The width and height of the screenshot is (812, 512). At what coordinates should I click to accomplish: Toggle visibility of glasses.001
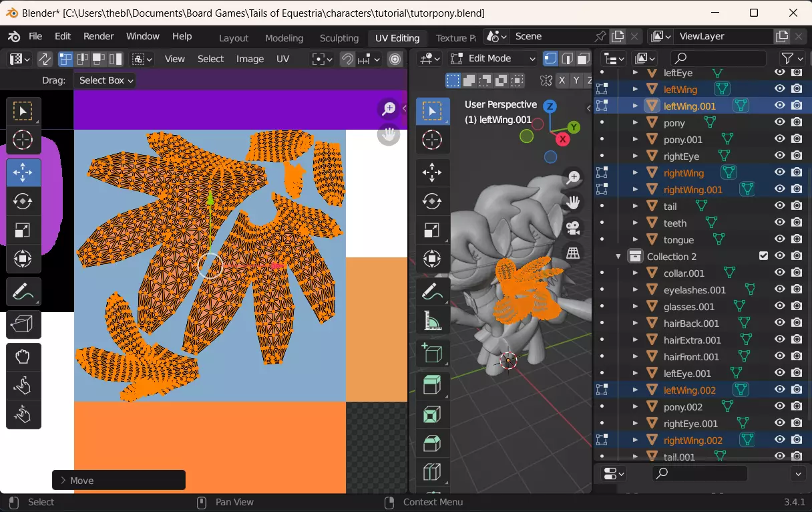coord(779,306)
